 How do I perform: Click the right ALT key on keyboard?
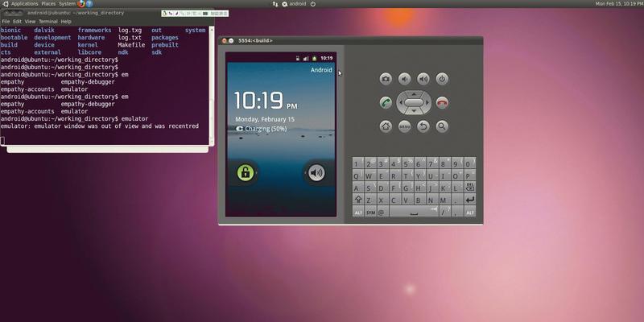[470, 212]
